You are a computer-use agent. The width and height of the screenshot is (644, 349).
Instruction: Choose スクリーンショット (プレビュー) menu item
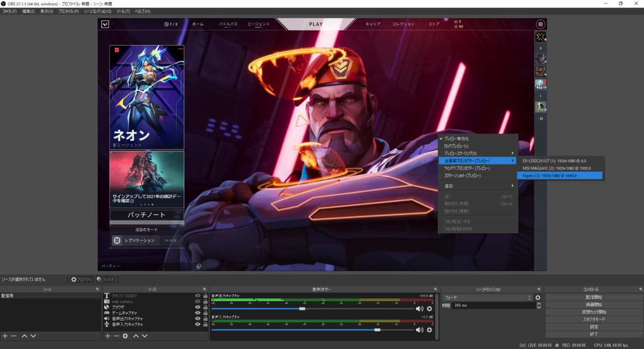478,176
